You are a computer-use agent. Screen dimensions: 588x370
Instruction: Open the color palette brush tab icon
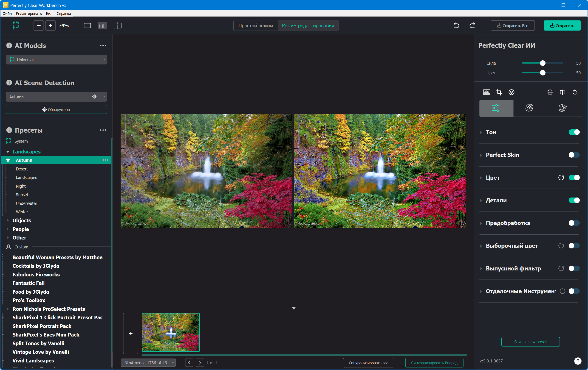pos(563,108)
